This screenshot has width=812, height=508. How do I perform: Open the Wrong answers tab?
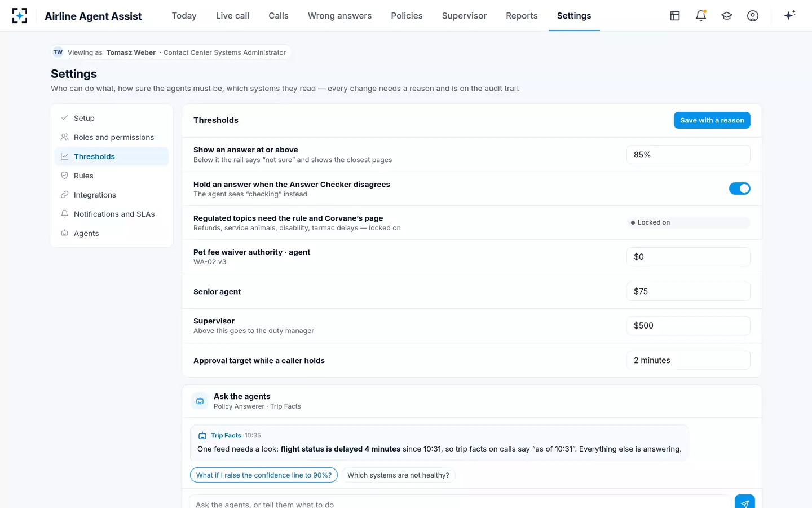339,16
